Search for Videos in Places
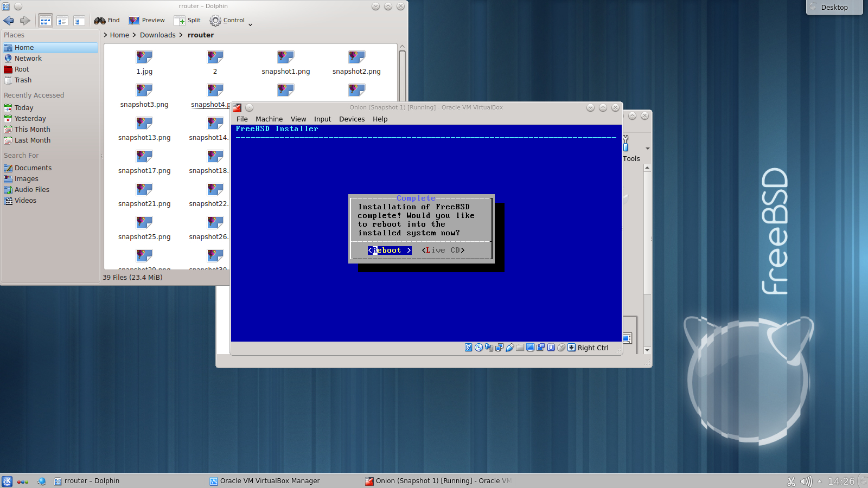The image size is (868, 488). (50, 201)
